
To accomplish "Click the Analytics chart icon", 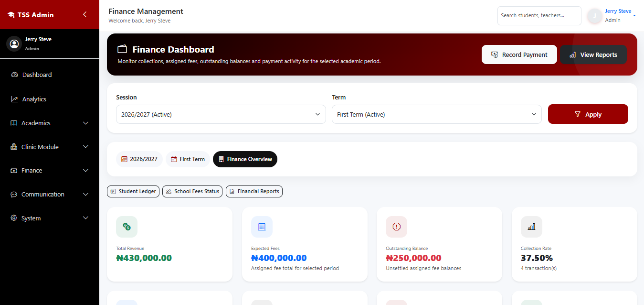I will 14,99.
